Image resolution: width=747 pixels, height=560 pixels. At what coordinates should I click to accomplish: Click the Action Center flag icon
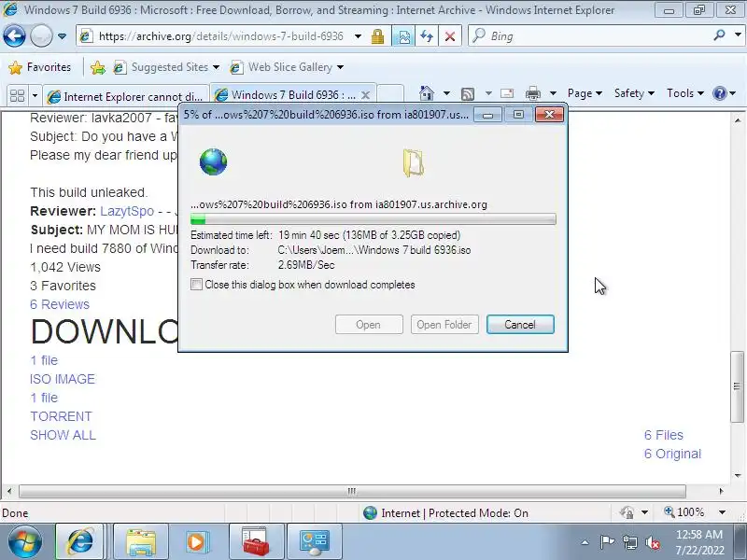[607, 542]
